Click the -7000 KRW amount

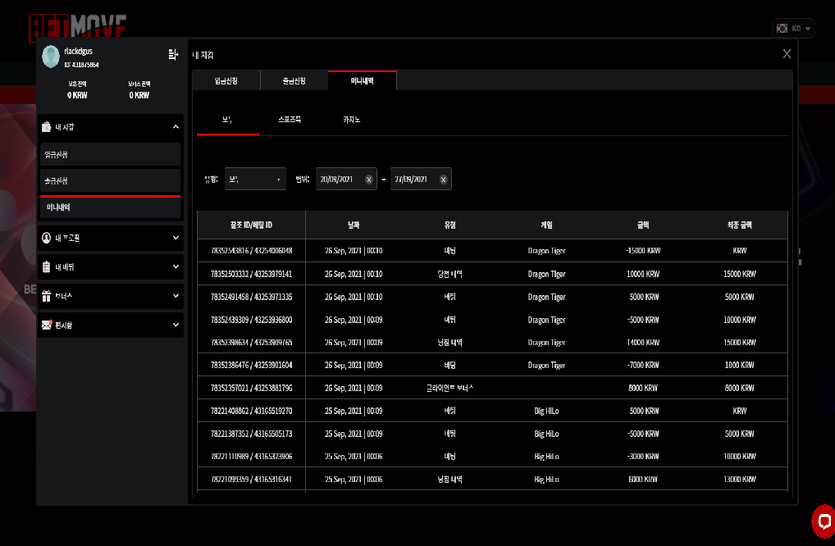tap(643, 365)
